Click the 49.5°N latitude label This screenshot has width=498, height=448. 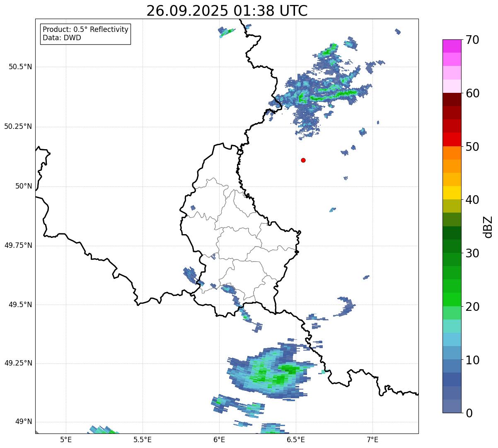pos(20,305)
